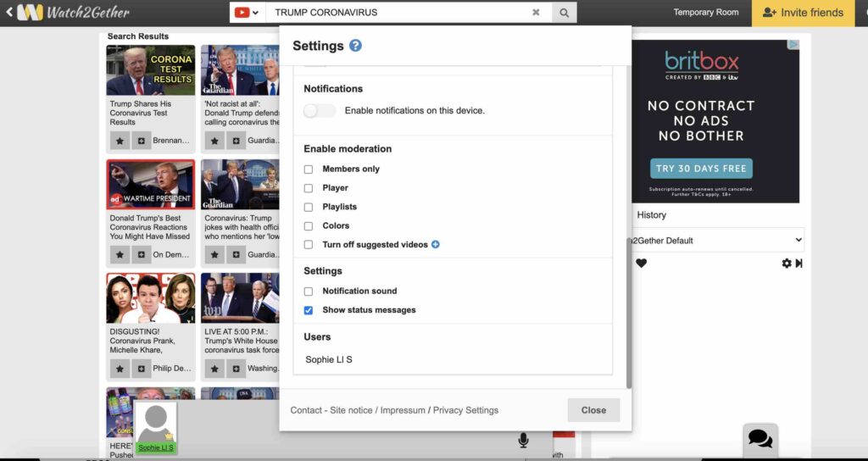Check the Members only checkbox

pos(309,169)
